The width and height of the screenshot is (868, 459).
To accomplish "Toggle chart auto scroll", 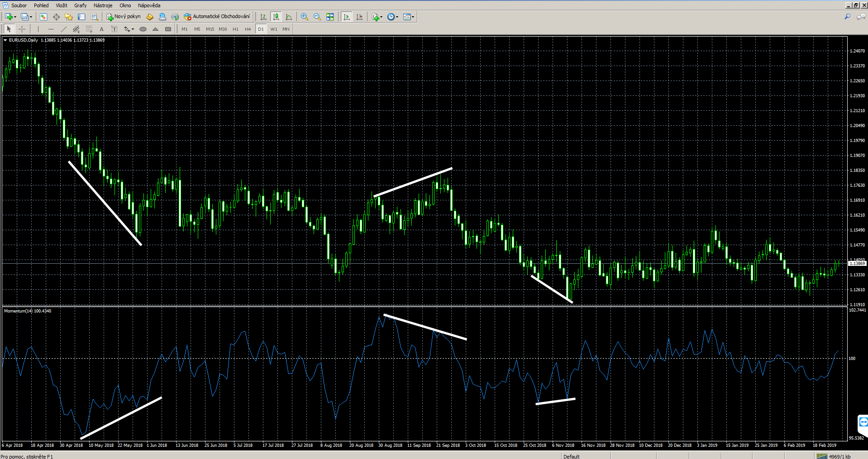I will [x=347, y=17].
